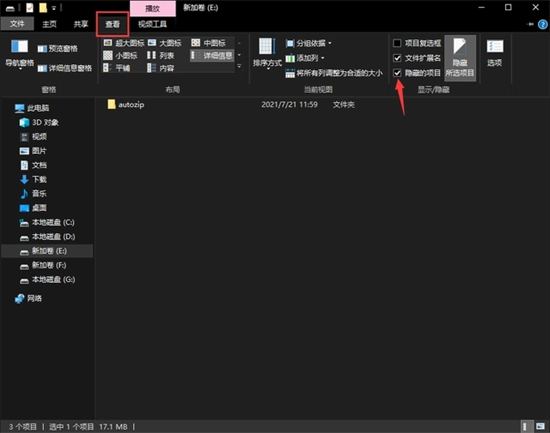Open the 文件 file menu
This screenshot has width=550, height=433.
tap(17, 24)
